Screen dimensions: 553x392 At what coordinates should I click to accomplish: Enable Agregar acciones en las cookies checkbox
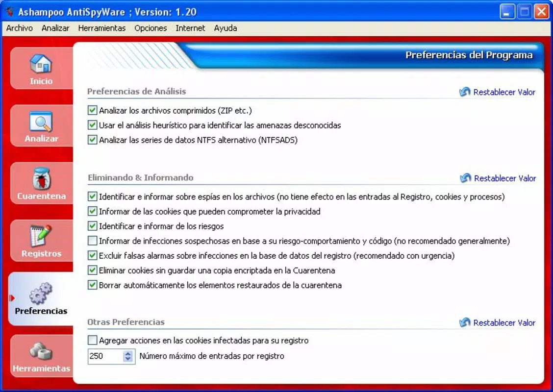[x=92, y=340]
